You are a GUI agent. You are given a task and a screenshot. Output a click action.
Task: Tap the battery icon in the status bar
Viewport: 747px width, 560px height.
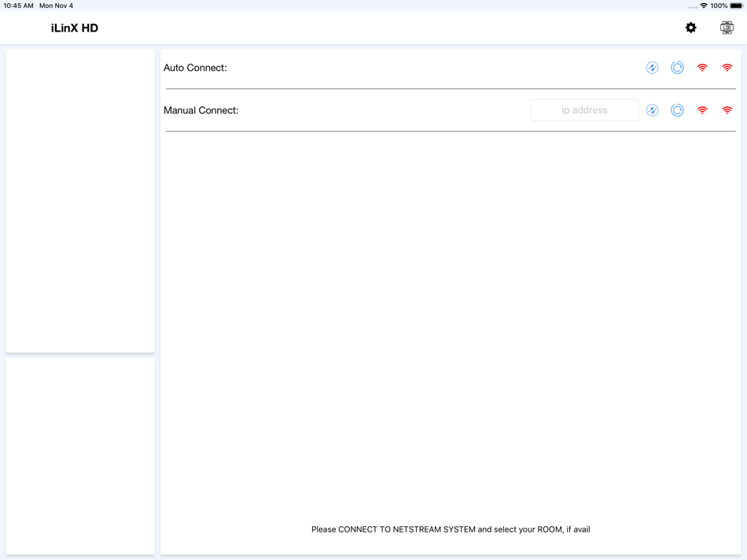coord(737,6)
